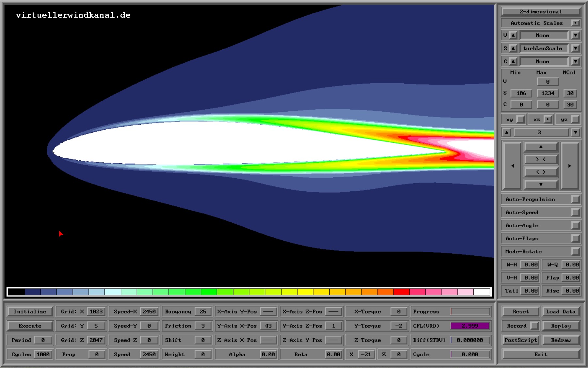Toggle the Record checkbox
Screen dimensions: 588x368
tap(534, 326)
